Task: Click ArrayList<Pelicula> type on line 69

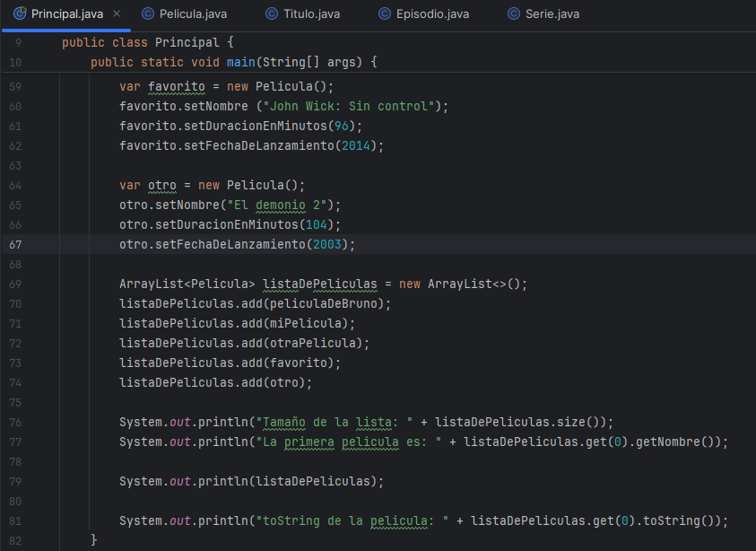Action: (x=187, y=284)
